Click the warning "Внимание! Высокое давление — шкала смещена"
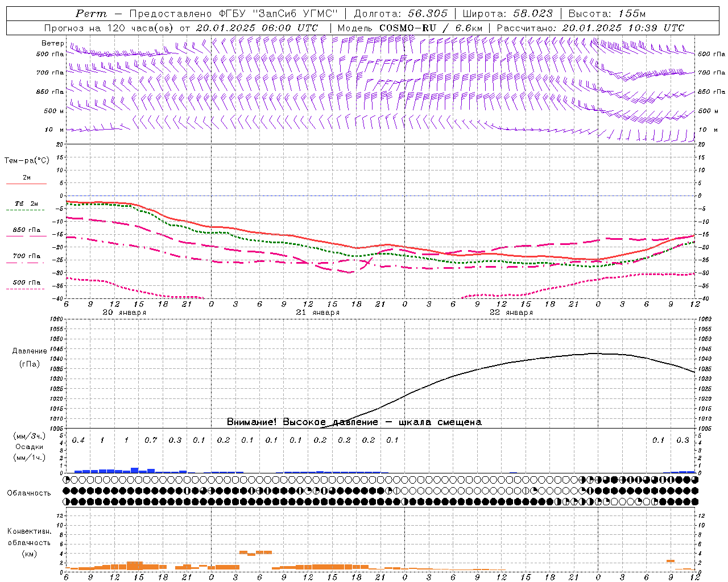This screenshot has height=582, width=728. pos(354,422)
